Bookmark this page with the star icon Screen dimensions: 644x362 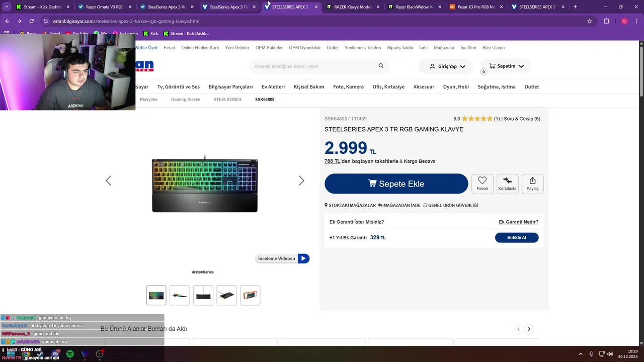tap(590, 21)
